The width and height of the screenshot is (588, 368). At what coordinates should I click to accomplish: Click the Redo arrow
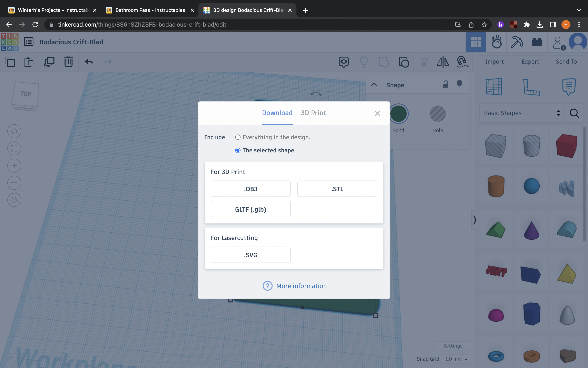tap(108, 62)
